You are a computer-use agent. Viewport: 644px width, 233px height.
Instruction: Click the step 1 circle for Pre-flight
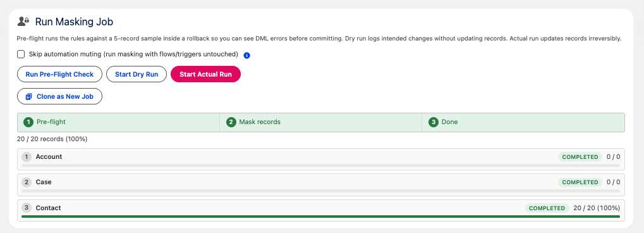(28, 122)
